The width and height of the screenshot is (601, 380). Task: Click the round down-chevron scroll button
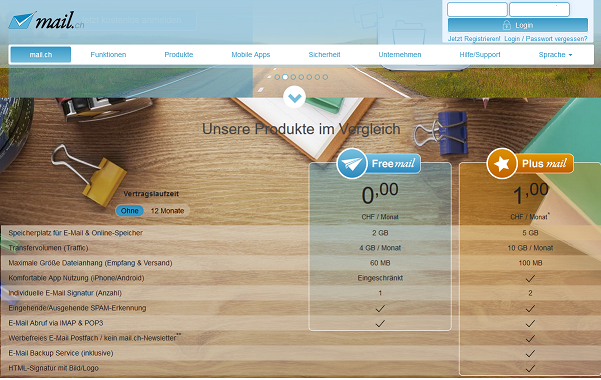coord(294,97)
